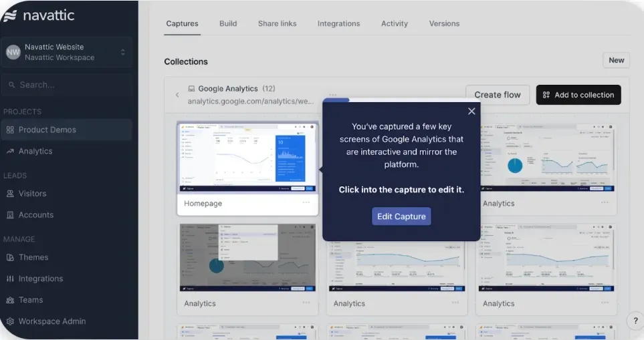Open the Homepage capture thumbnail
644x340 pixels.
pyautogui.click(x=247, y=158)
